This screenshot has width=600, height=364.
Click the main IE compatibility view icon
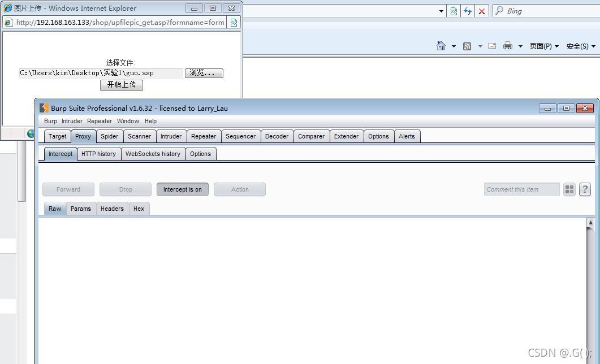pyautogui.click(x=454, y=11)
